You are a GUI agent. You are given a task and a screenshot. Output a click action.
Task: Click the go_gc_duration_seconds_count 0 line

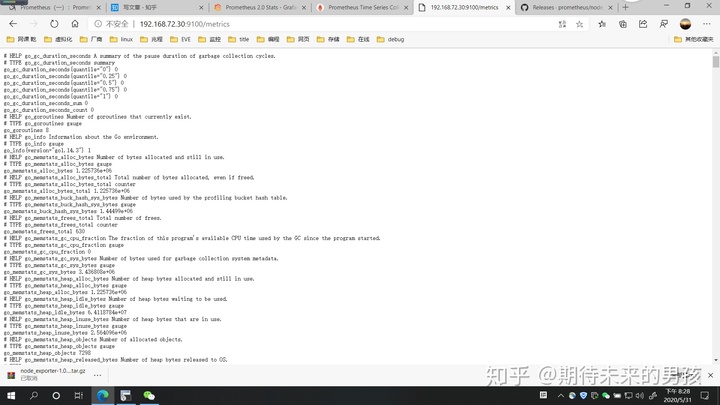[49, 110]
